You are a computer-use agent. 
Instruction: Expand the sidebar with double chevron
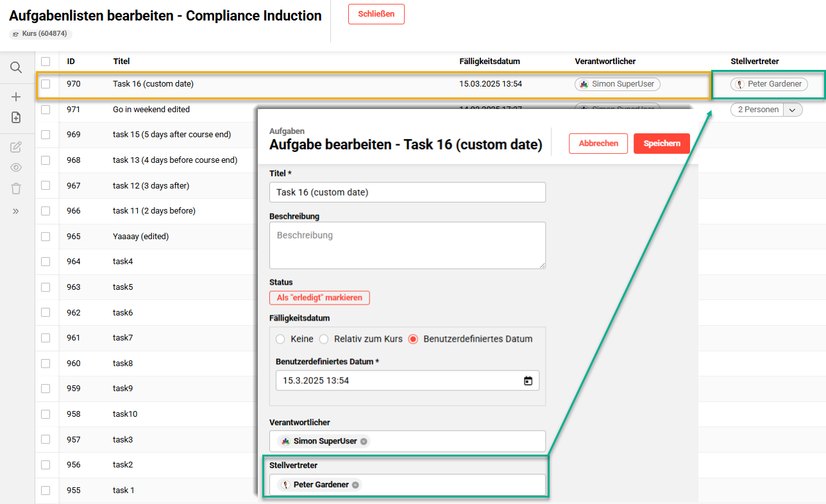coord(16,211)
